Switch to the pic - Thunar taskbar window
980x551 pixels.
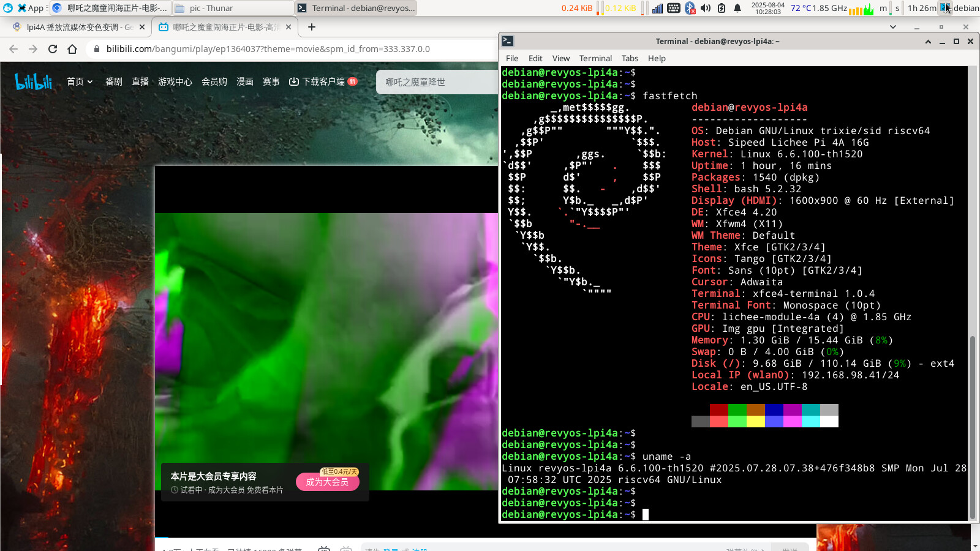tap(232, 8)
